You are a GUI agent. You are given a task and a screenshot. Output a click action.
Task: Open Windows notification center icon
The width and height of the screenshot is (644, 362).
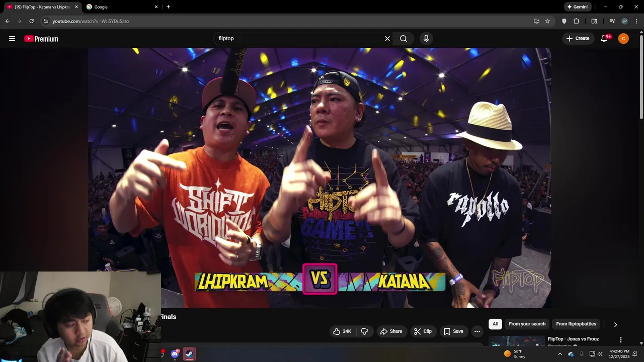click(x=635, y=354)
